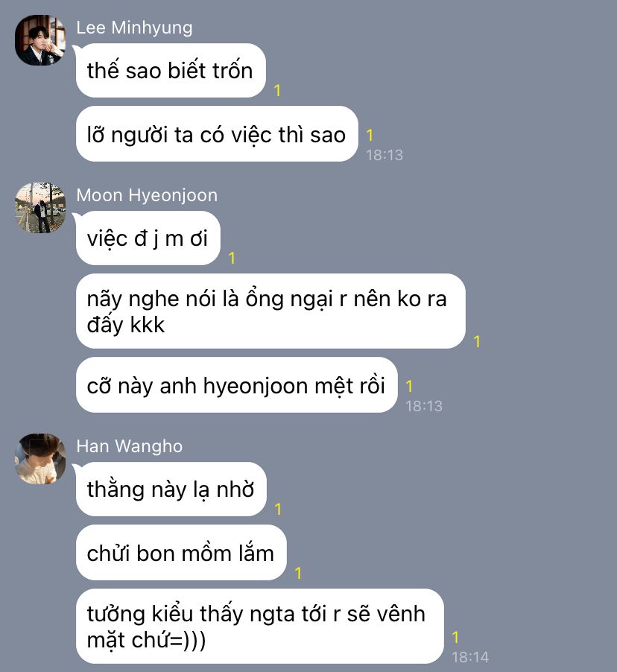617x672 pixels.
Task: Select the Lee Minhyung sender name
Action: coord(134,28)
